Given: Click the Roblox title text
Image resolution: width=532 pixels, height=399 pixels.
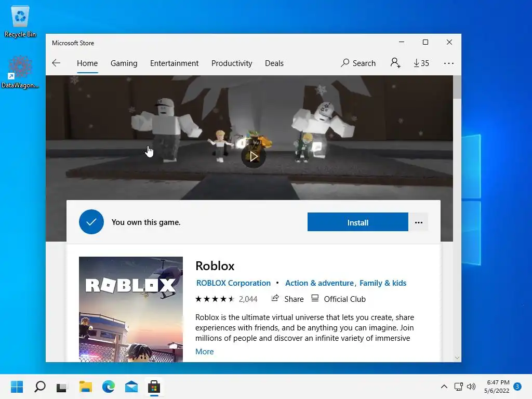Looking at the screenshot, I should (215, 265).
